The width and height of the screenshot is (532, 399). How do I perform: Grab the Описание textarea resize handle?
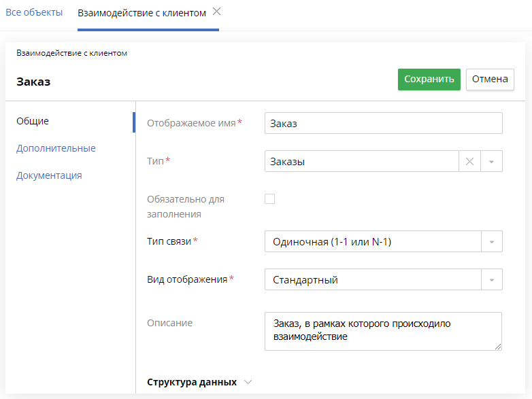click(x=498, y=347)
